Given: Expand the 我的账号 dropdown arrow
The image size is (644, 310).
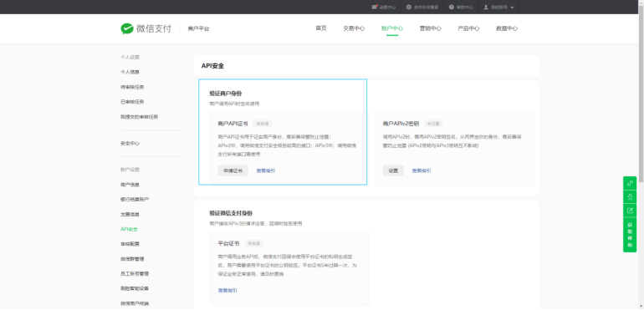Looking at the screenshot, I should point(512,8).
